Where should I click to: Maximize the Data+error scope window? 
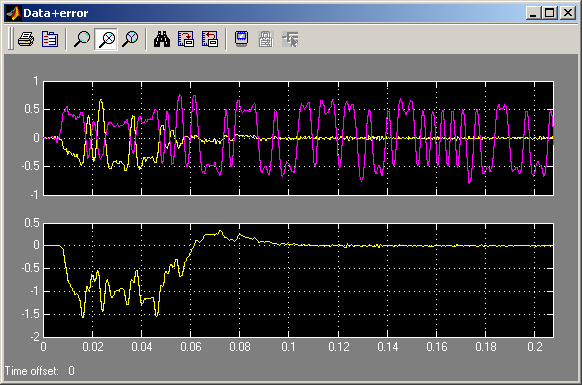[549, 13]
